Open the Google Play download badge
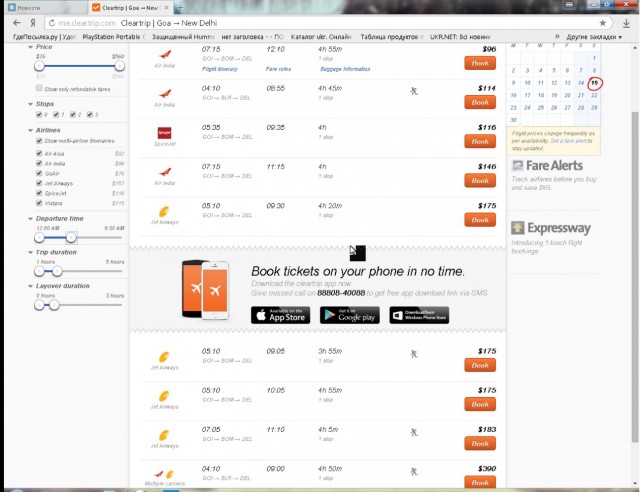The image size is (640, 492). [350, 315]
